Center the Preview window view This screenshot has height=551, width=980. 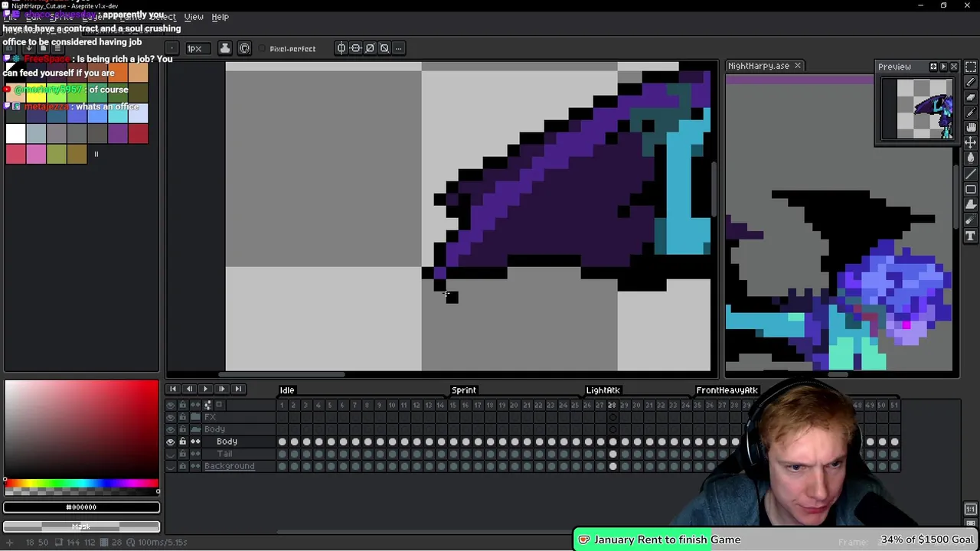point(933,67)
